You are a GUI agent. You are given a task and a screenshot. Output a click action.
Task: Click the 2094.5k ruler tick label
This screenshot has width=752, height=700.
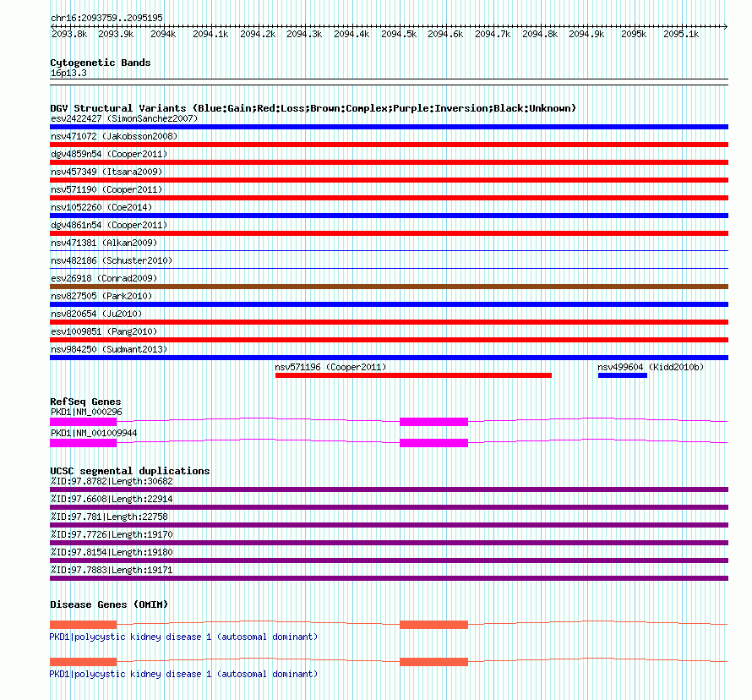399,34
